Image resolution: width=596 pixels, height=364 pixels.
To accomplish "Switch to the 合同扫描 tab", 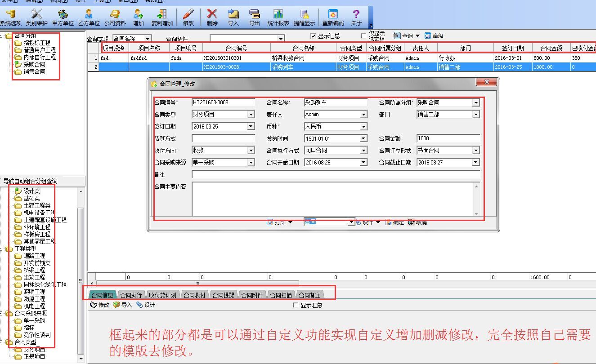I will point(281,295).
